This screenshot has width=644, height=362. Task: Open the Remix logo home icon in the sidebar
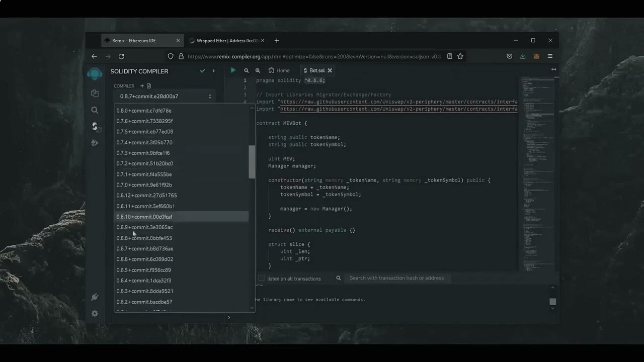coord(94,74)
